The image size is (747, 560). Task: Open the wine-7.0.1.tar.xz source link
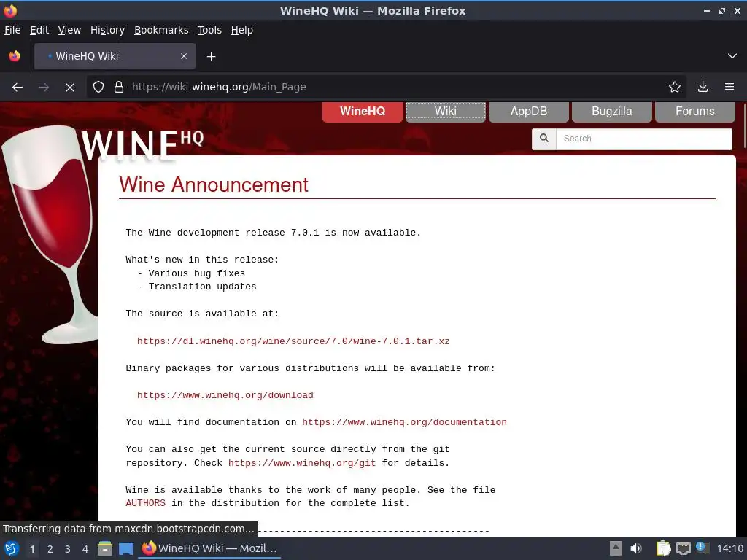(293, 341)
